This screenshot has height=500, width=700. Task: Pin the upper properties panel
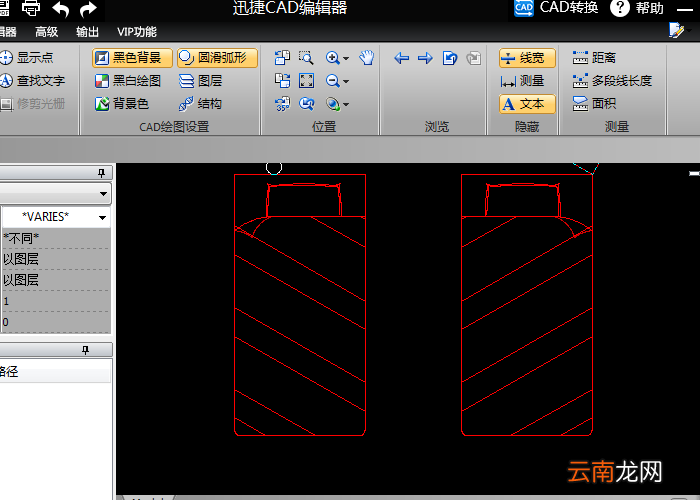[101, 173]
